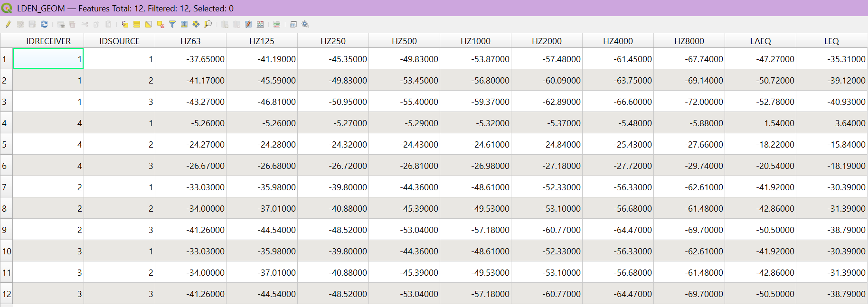Invert the feature selection
Image resolution: width=868 pixels, height=307 pixels.
149,24
